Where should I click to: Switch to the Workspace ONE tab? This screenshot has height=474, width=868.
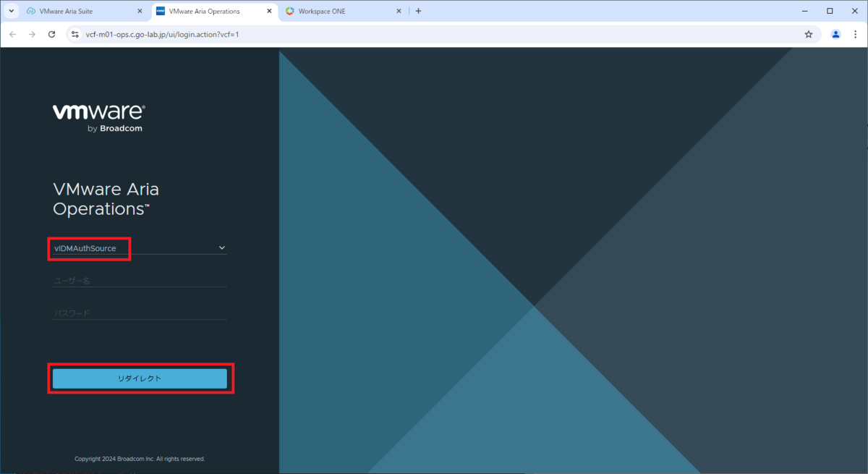(x=344, y=11)
